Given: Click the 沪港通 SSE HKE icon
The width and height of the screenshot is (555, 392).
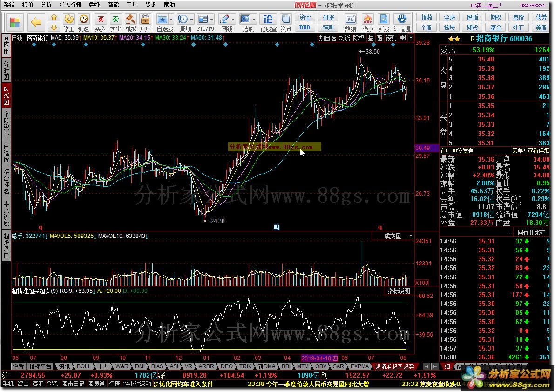Looking at the screenshot, I should (x=402, y=23).
